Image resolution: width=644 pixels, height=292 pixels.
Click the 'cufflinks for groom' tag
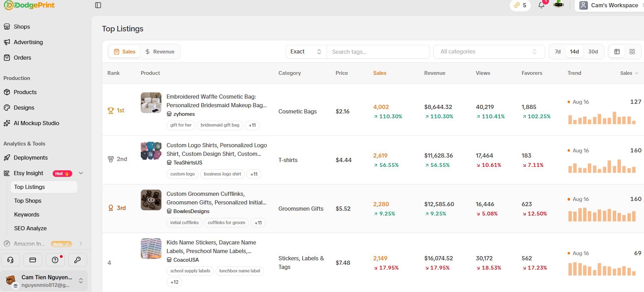pos(226,223)
